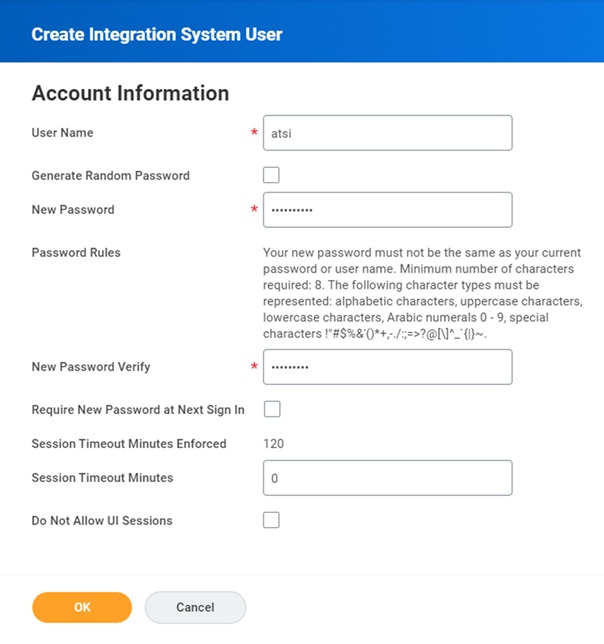Click into the New Password Verify field
604x644 pixels.
[x=387, y=367]
